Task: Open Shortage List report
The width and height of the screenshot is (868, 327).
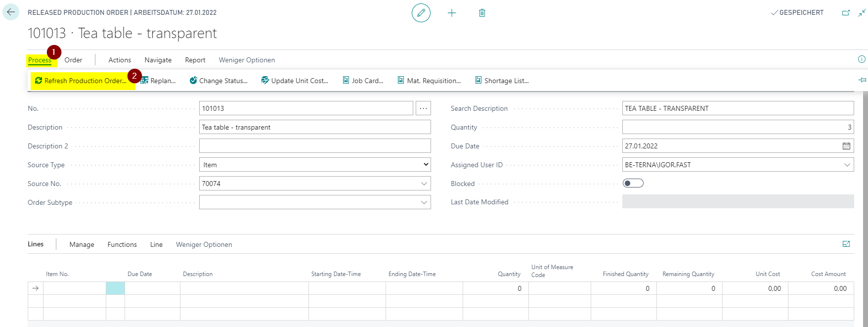Action: tap(502, 81)
